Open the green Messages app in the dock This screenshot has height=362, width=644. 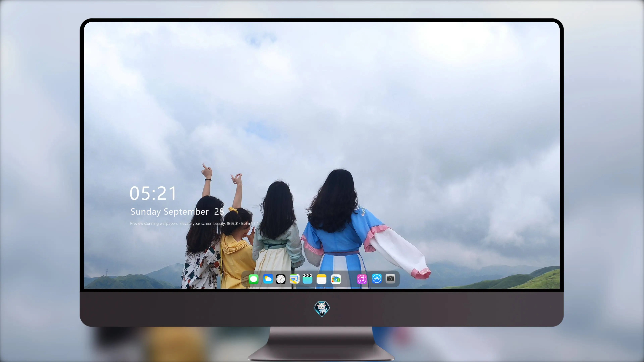pyautogui.click(x=254, y=279)
